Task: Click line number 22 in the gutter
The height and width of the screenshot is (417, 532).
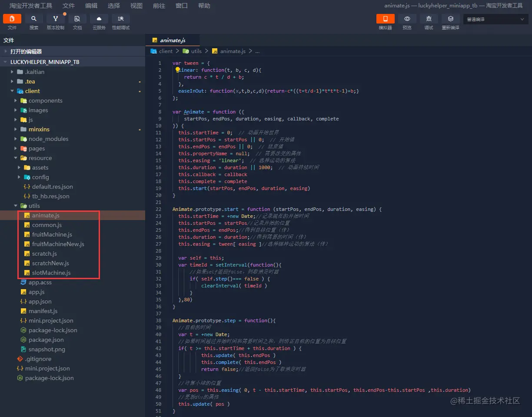Action: [x=159, y=209]
